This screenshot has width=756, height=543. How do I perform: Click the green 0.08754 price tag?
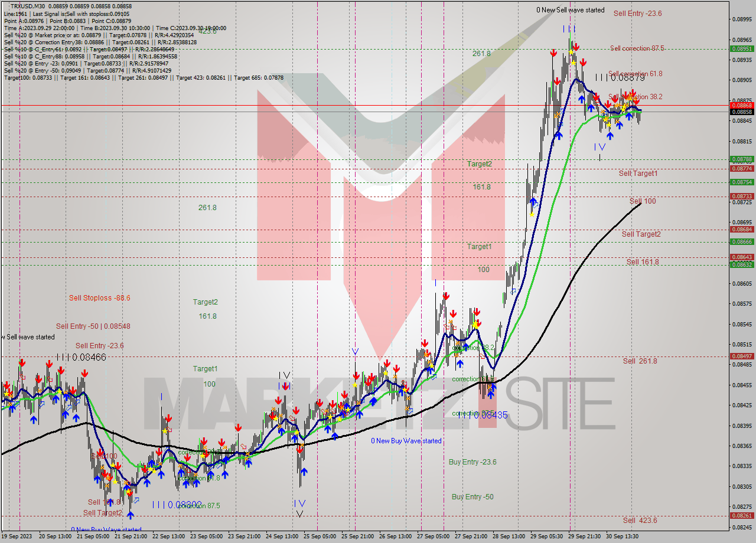742,182
